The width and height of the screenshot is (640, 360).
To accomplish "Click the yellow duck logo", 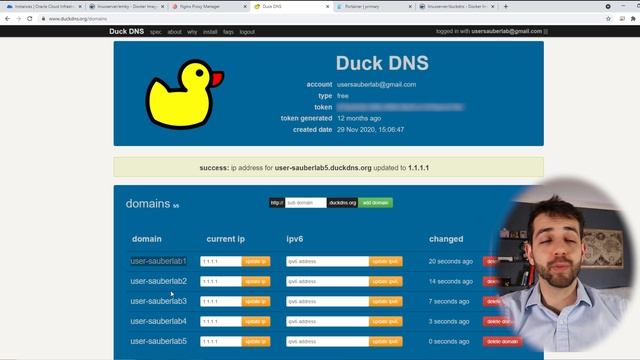I will point(185,94).
